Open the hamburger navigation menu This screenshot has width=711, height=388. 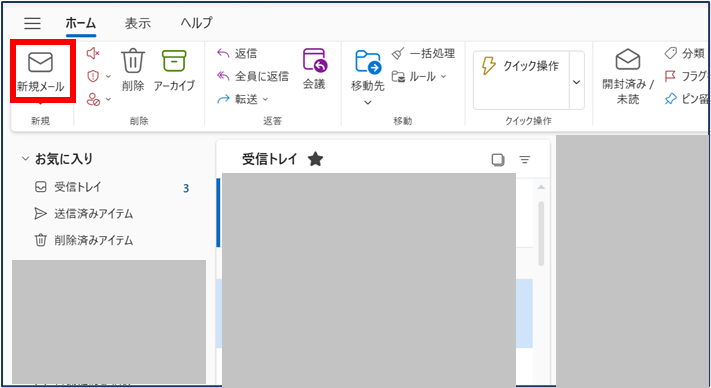[x=32, y=23]
